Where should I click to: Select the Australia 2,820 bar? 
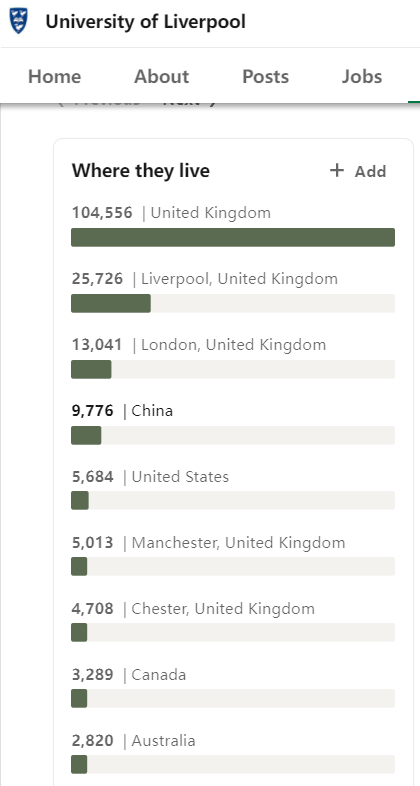(233, 764)
